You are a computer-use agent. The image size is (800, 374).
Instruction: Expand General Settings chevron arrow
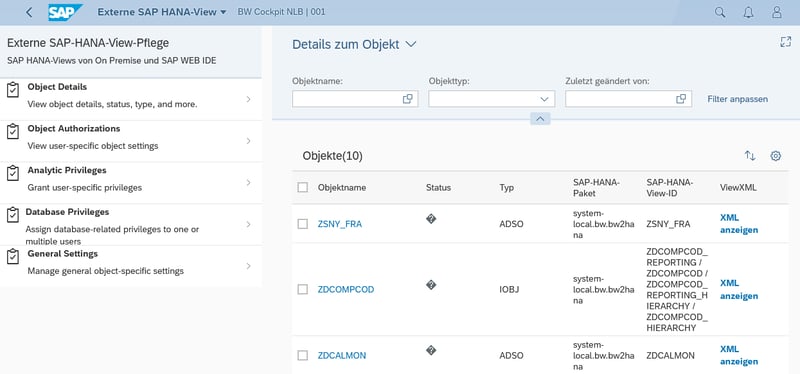click(248, 266)
